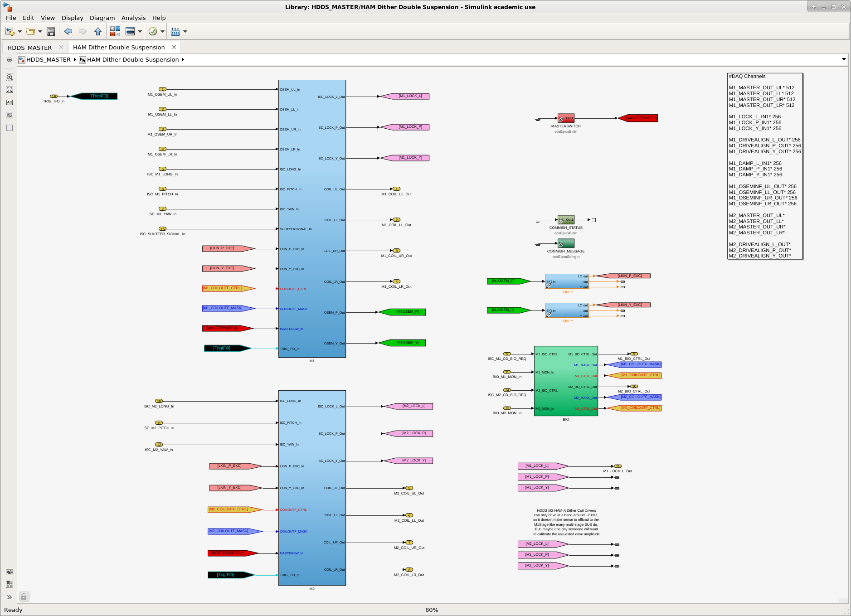Select the ISC_SHUTTER_SIGNAL_In inport
Screen dimensions: 851x616
coord(162,229)
